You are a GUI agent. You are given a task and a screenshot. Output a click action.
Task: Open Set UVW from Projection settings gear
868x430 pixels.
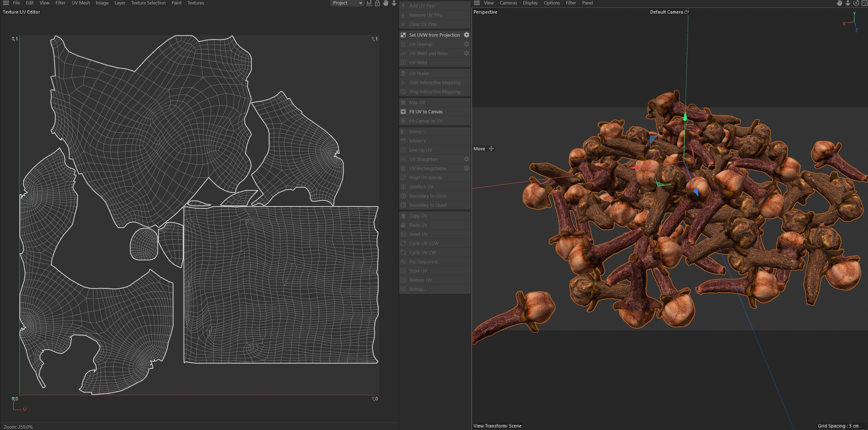tap(466, 35)
